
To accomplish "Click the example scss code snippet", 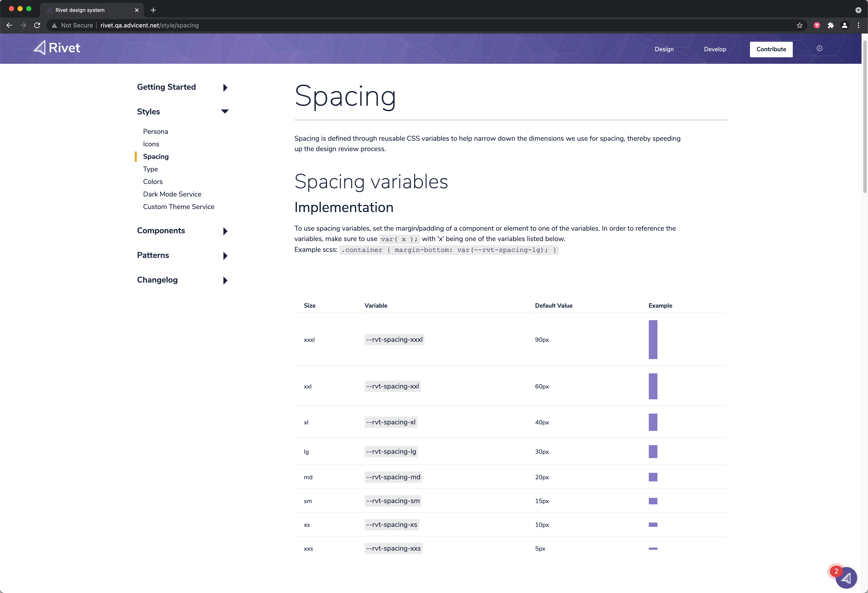I will pos(449,250).
